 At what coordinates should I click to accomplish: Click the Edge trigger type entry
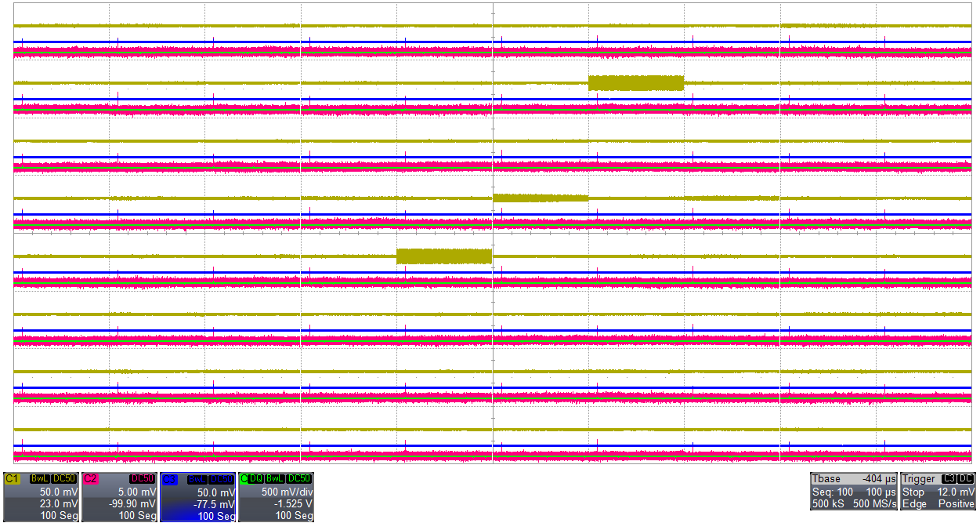coord(914,503)
